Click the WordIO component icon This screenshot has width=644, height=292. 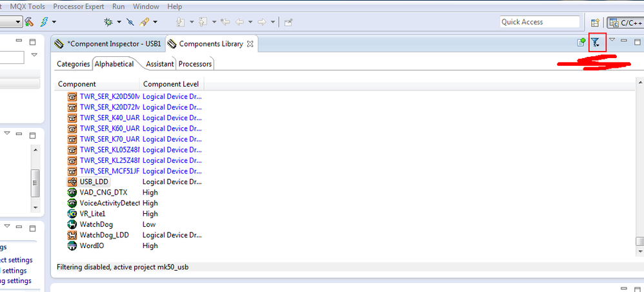pyautogui.click(x=72, y=246)
